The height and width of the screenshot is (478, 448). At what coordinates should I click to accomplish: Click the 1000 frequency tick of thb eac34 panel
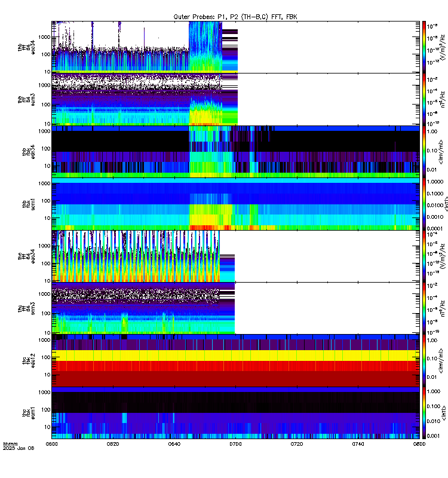coord(44,37)
